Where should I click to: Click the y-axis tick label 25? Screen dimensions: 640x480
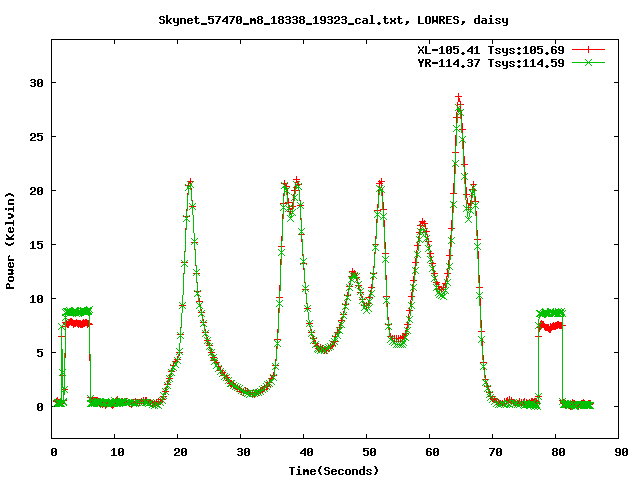click(36, 137)
